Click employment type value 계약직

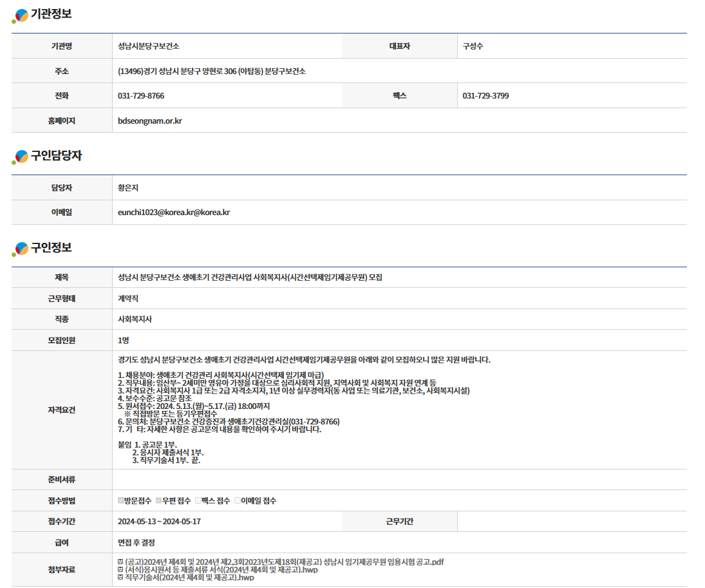point(128,298)
